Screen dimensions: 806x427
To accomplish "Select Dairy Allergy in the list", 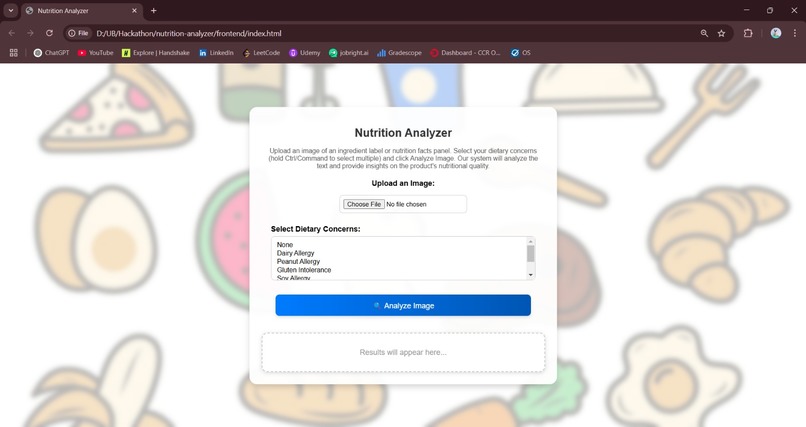I will (296, 253).
